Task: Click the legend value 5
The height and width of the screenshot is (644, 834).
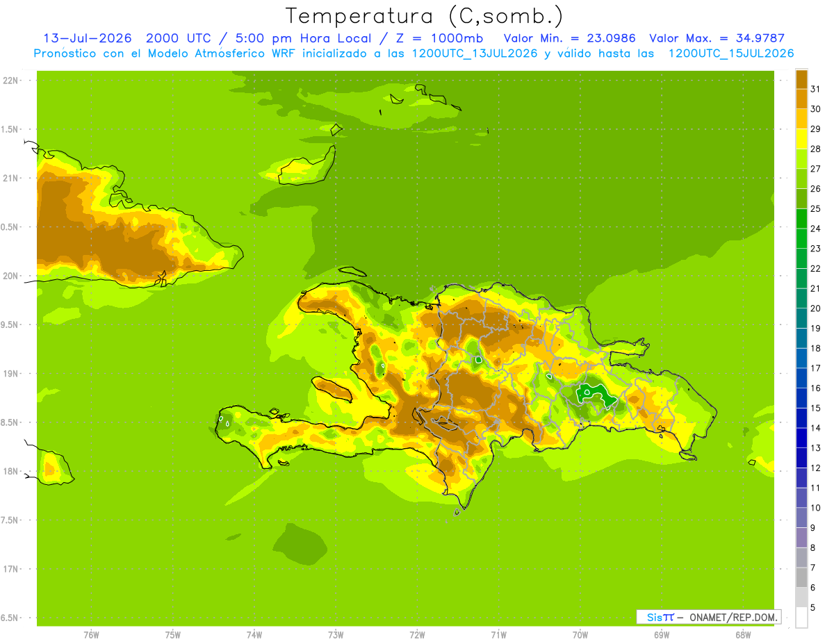Action: (x=813, y=608)
